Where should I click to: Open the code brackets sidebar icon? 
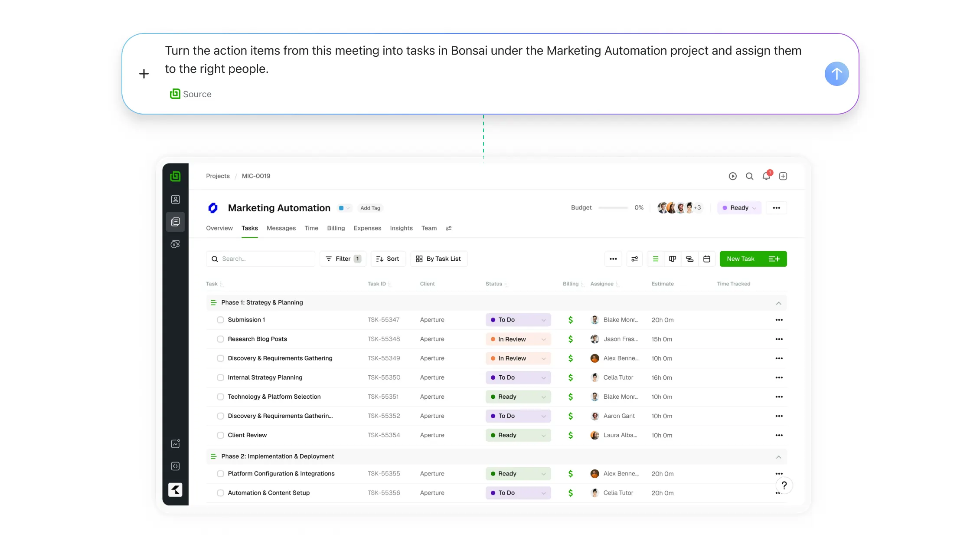tap(175, 466)
